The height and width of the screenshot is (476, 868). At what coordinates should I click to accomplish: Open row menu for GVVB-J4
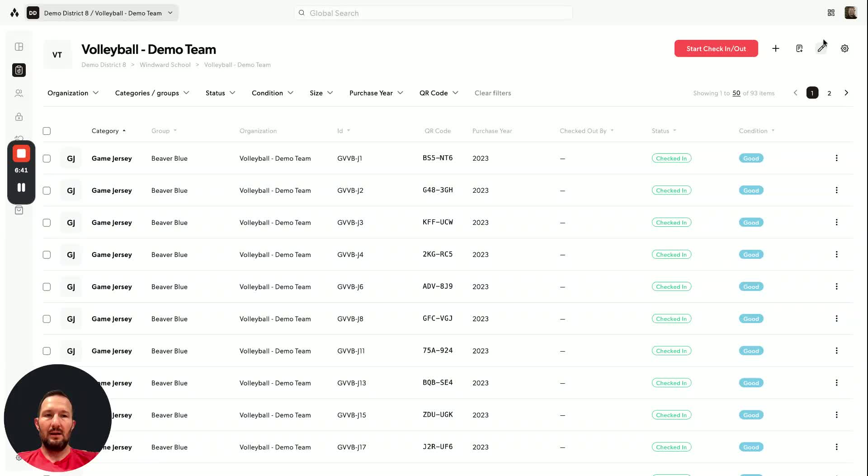[x=836, y=254]
